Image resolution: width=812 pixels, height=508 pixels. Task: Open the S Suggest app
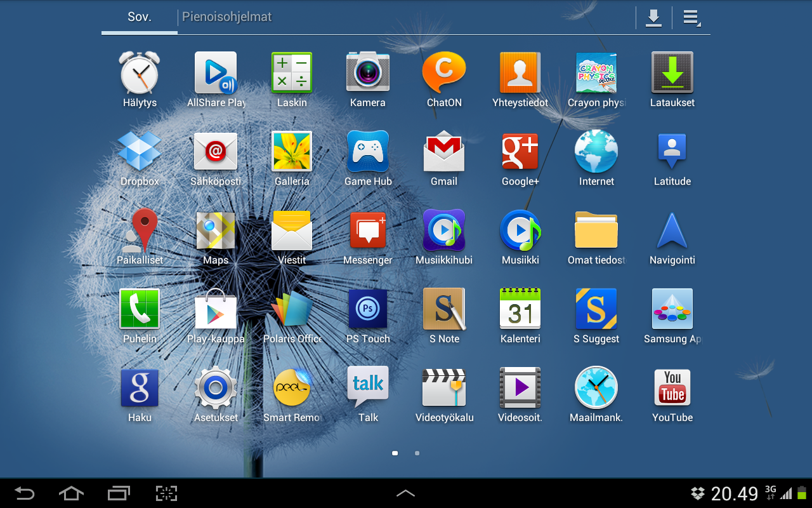pos(596,316)
